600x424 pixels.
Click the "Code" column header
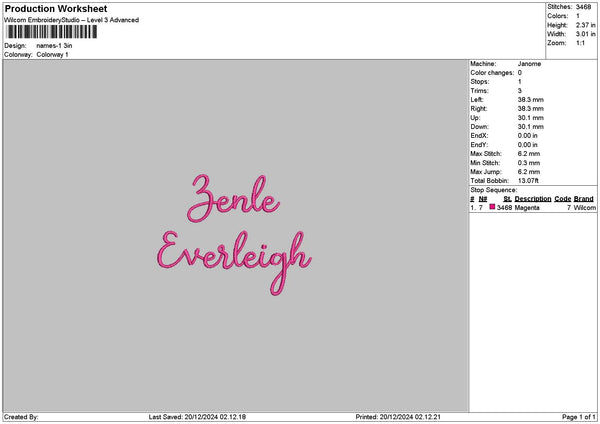pos(562,199)
